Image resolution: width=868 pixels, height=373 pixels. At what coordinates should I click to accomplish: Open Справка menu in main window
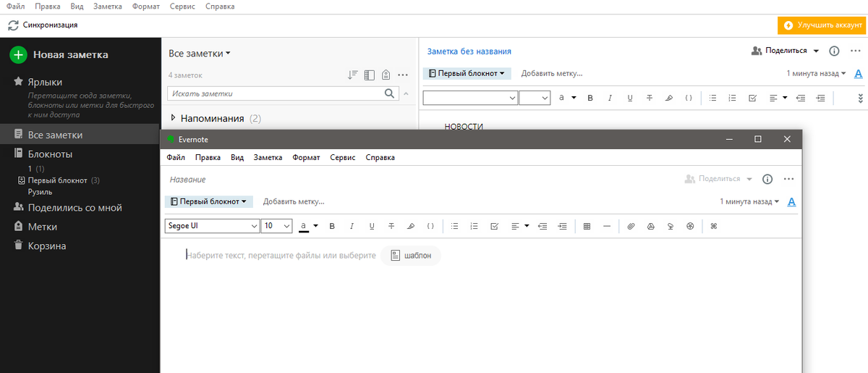point(220,6)
